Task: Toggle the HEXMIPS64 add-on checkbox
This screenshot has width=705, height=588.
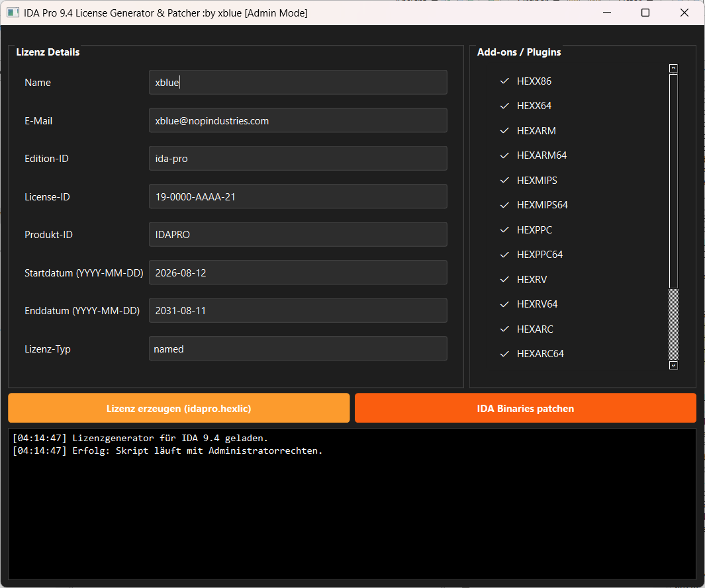Action: pyautogui.click(x=504, y=205)
